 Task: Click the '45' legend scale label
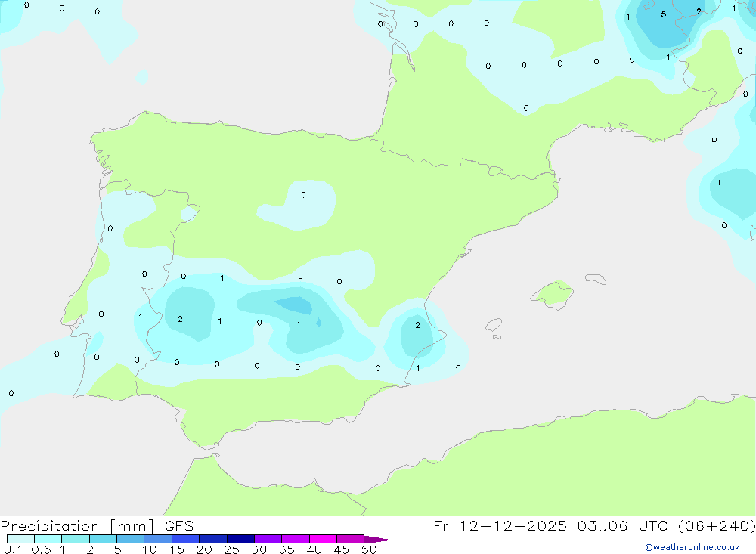[342, 549]
